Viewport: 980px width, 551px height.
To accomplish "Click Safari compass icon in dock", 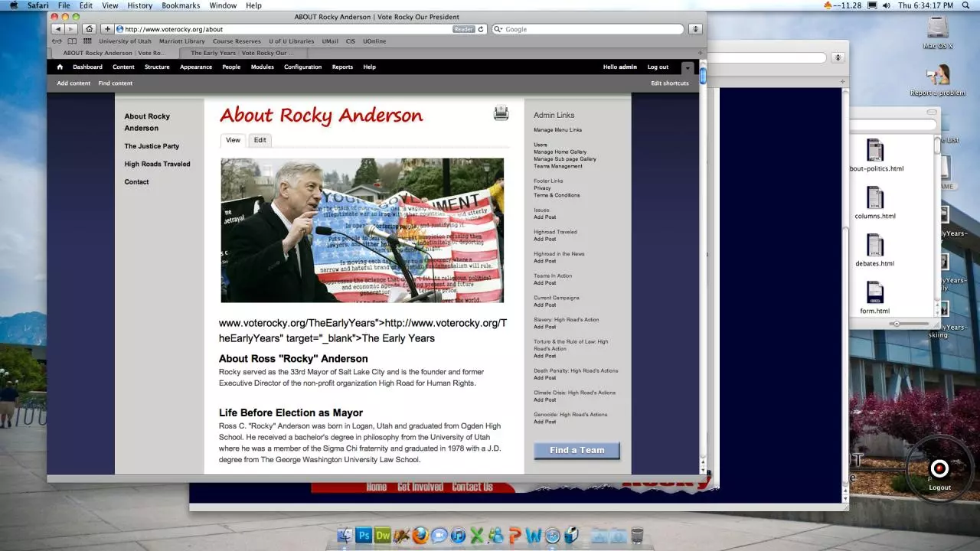I will coord(552,536).
